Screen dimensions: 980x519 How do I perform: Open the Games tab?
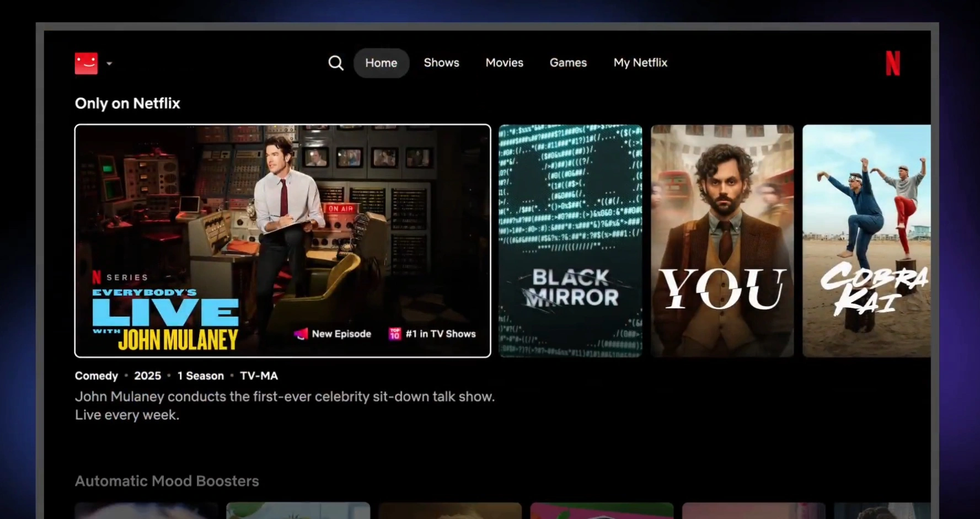(x=568, y=63)
